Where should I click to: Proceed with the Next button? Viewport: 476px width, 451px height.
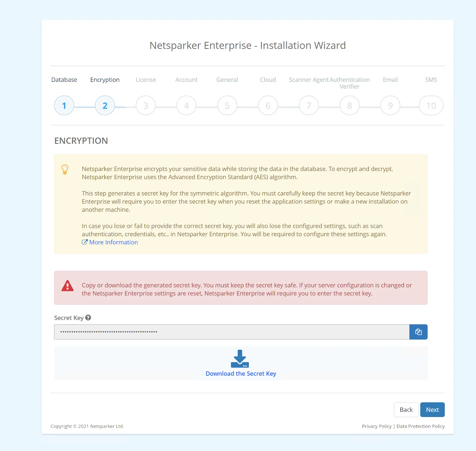[432, 410]
